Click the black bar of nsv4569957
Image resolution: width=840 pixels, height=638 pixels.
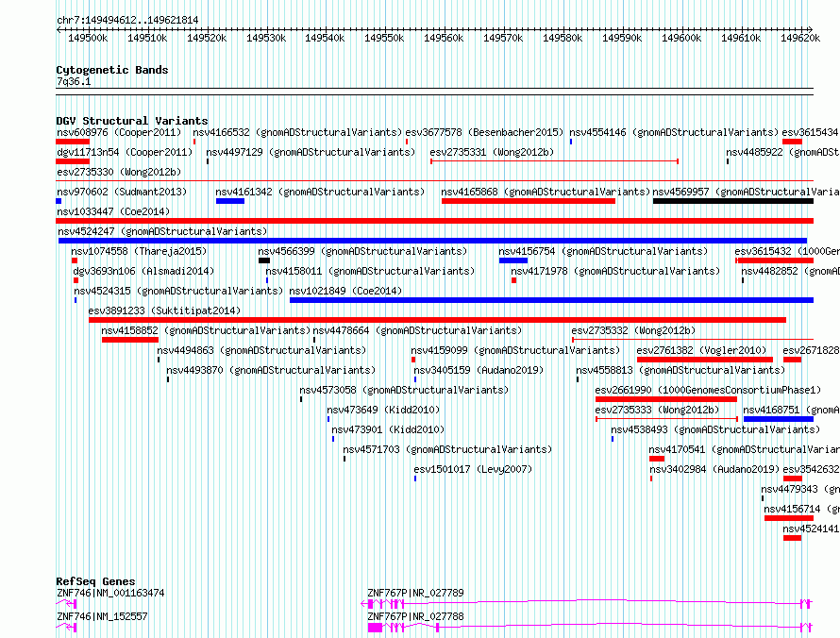tap(732, 201)
